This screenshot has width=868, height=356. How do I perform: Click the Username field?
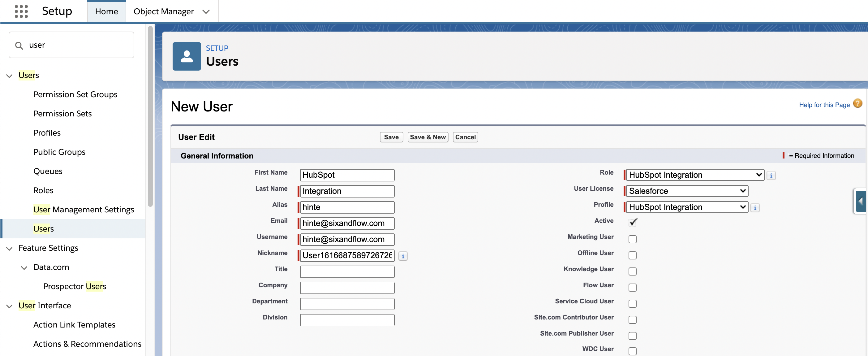click(x=347, y=240)
